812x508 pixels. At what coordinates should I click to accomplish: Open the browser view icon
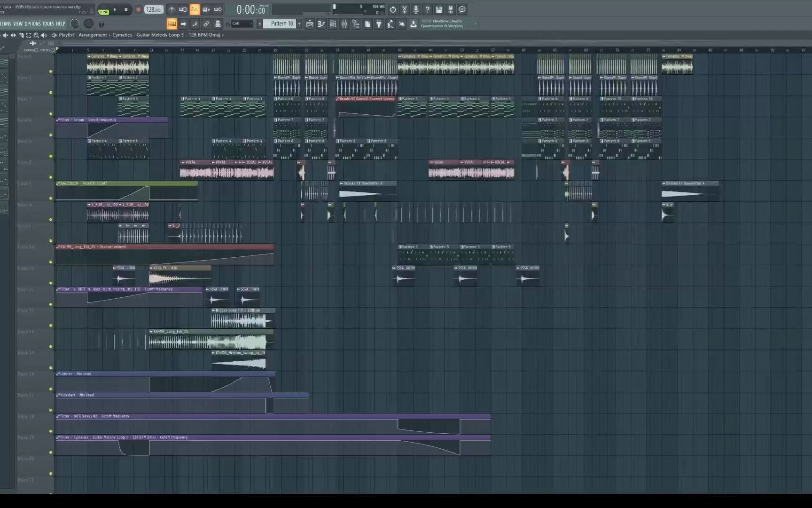pyautogui.click(x=356, y=24)
